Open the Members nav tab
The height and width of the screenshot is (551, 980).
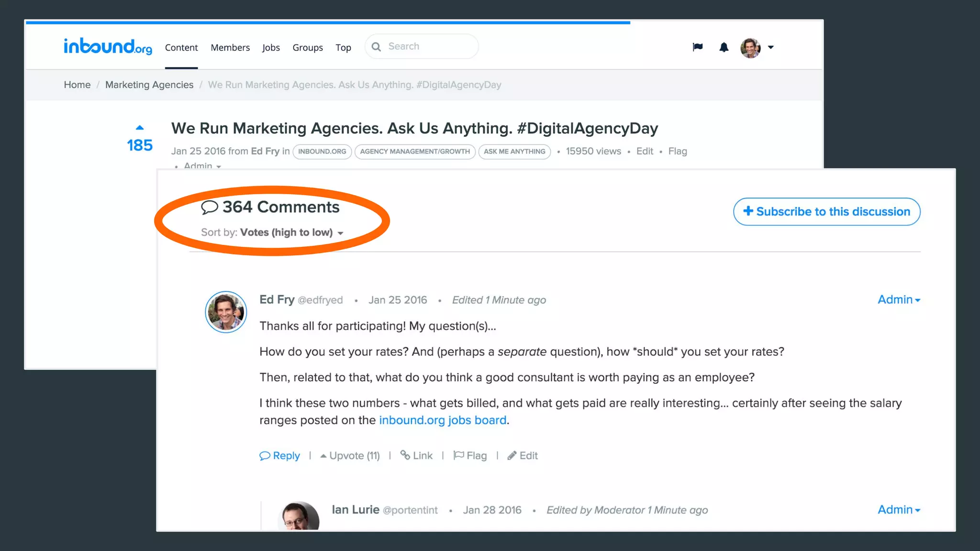tap(230, 47)
